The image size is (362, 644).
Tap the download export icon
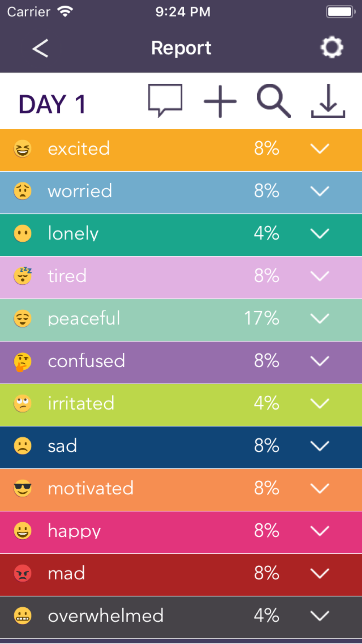pos(328,101)
